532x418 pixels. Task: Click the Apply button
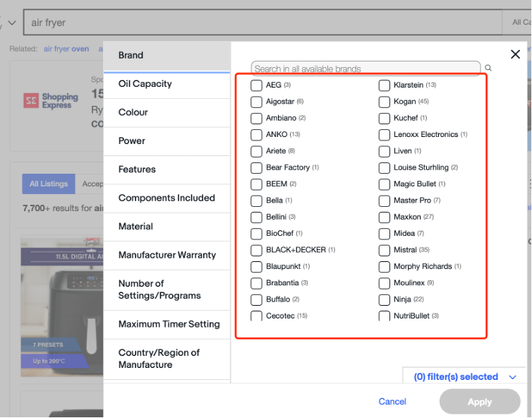point(480,402)
